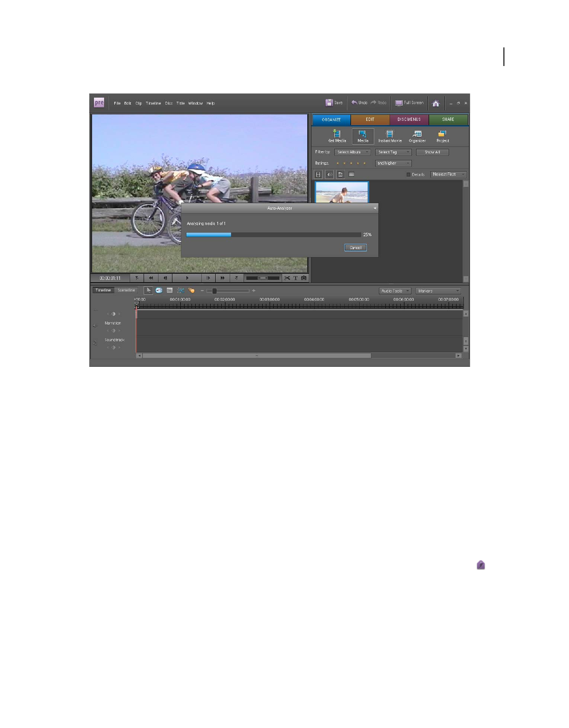Switch to the Sceneline view
The image size is (569, 728).
pos(126,290)
